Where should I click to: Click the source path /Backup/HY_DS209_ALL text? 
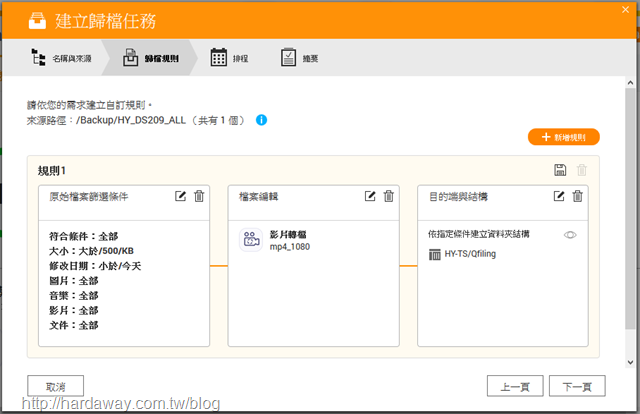coord(131,120)
